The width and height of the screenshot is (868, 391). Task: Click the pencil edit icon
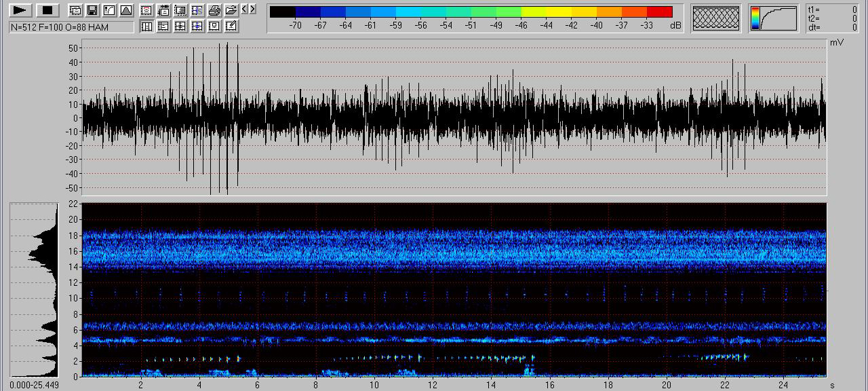231,26
